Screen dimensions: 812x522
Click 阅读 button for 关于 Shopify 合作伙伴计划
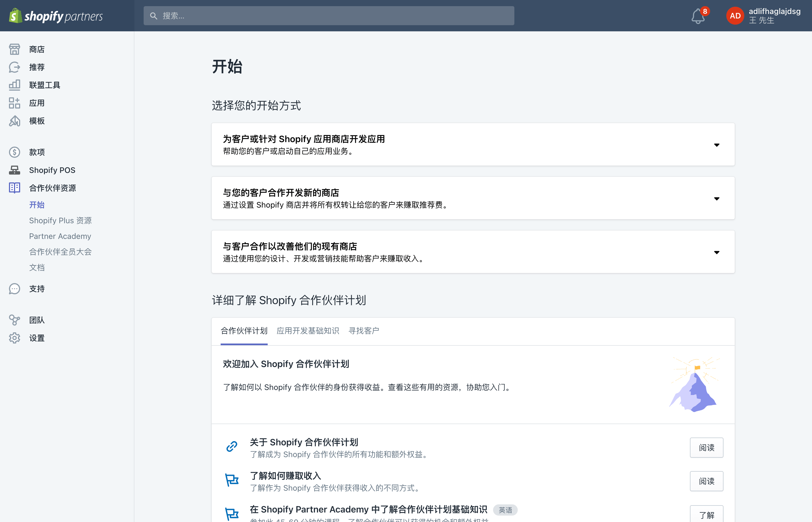[x=706, y=447]
